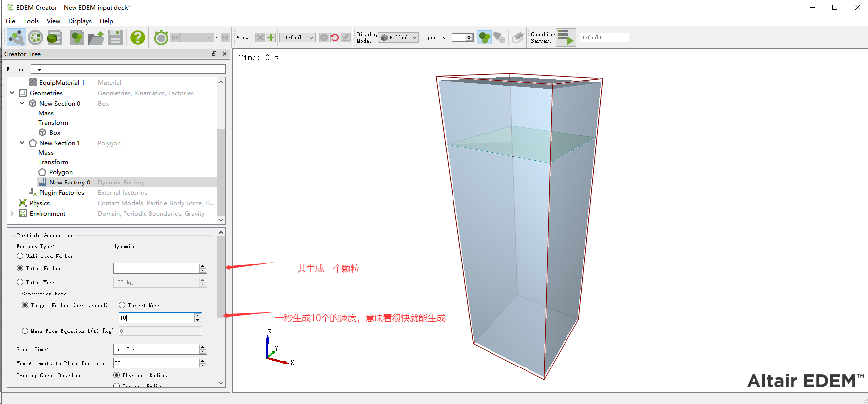868x404 pixels.
Task: Click the Start Time input field
Action: [155, 349]
